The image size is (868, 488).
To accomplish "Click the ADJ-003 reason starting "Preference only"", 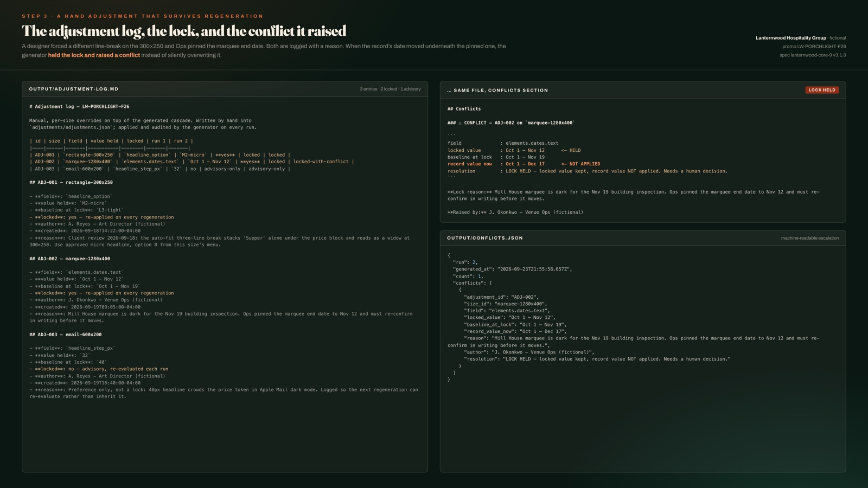I will coord(224,393).
